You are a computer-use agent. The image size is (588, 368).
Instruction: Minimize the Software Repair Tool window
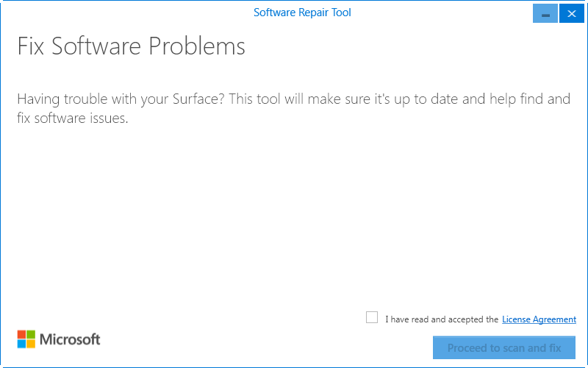tap(545, 13)
